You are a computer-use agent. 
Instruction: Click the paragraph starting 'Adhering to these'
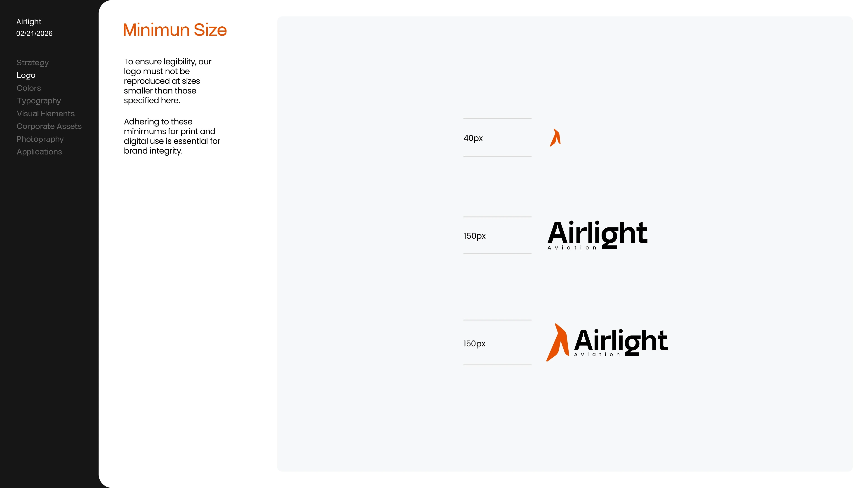coord(172,136)
